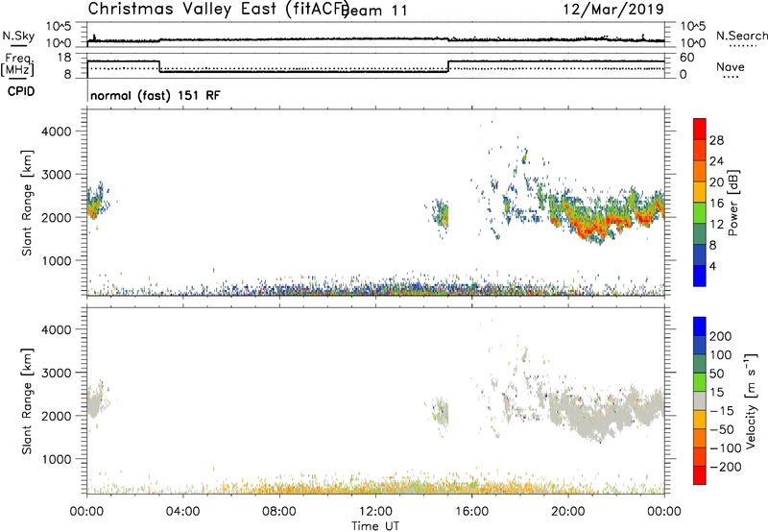
Task: Click the '4000' tick of the power panel
Action: tap(56, 132)
